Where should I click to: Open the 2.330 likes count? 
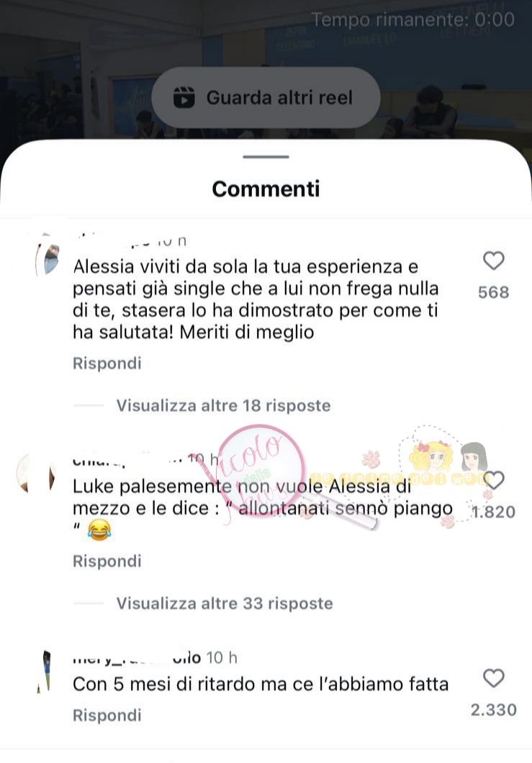494,710
